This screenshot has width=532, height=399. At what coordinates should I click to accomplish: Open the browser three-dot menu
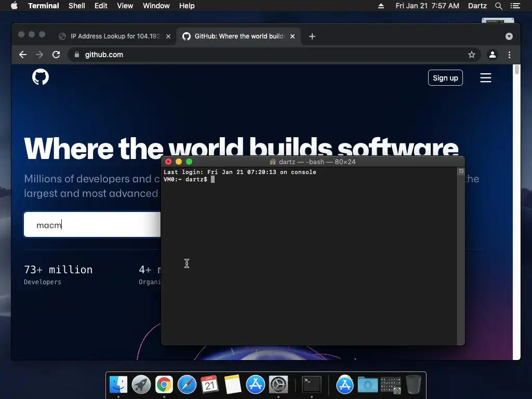[509, 55]
